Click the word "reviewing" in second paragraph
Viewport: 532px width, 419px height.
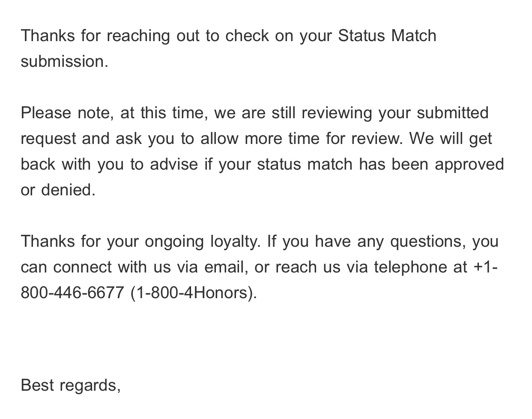(337, 113)
